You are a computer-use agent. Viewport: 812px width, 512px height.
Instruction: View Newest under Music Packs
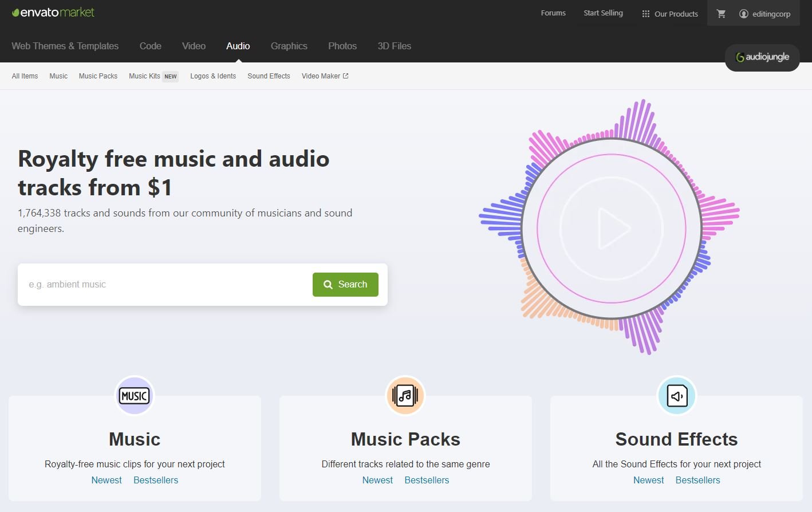(377, 480)
